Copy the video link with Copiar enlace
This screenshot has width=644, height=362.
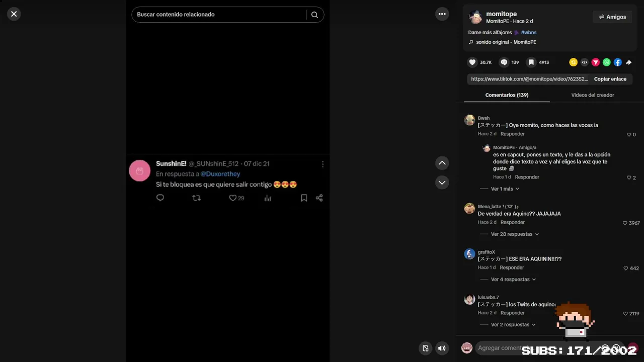(x=610, y=79)
